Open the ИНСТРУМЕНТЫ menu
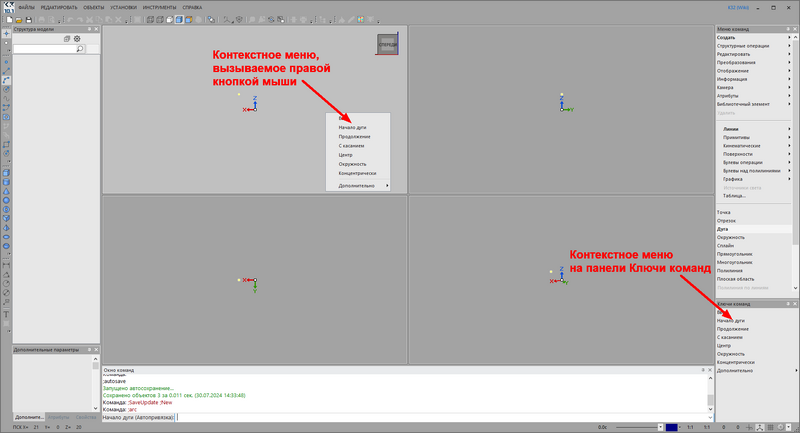Viewport: 800px width, 433px height. click(x=159, y=8)
